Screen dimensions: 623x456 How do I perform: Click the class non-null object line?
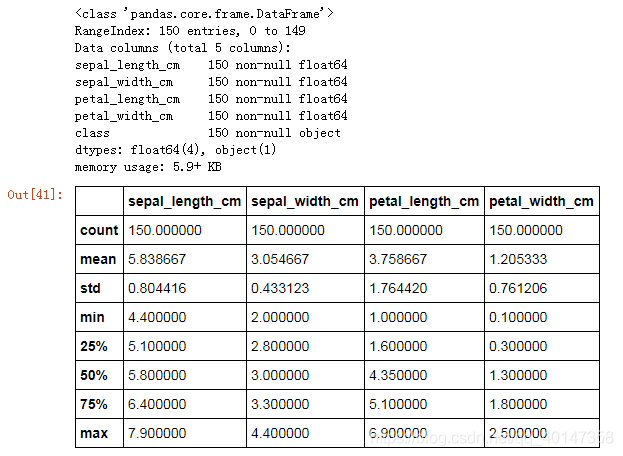point(207,133)
